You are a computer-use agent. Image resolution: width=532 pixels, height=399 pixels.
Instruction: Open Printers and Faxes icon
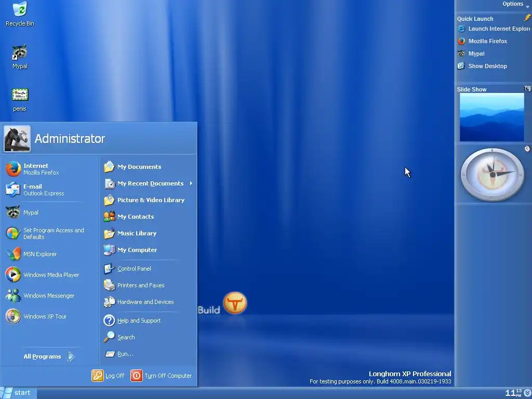[x=109, y=285]
